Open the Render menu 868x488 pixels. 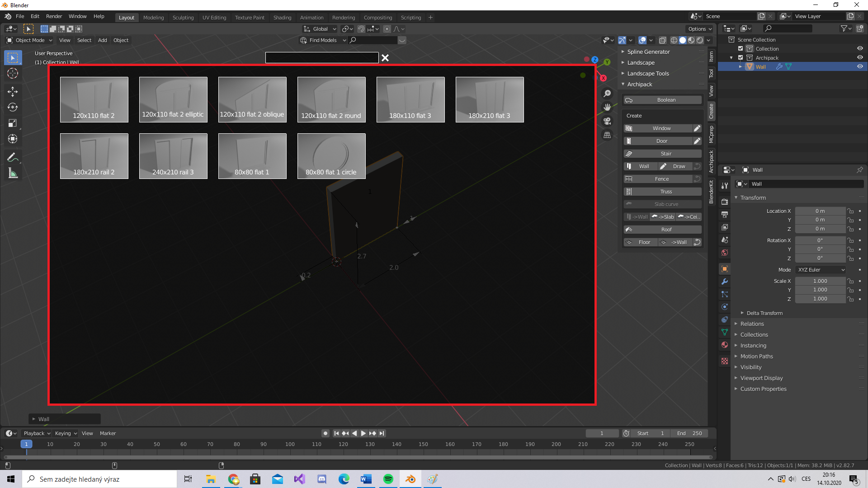[54, 16]
